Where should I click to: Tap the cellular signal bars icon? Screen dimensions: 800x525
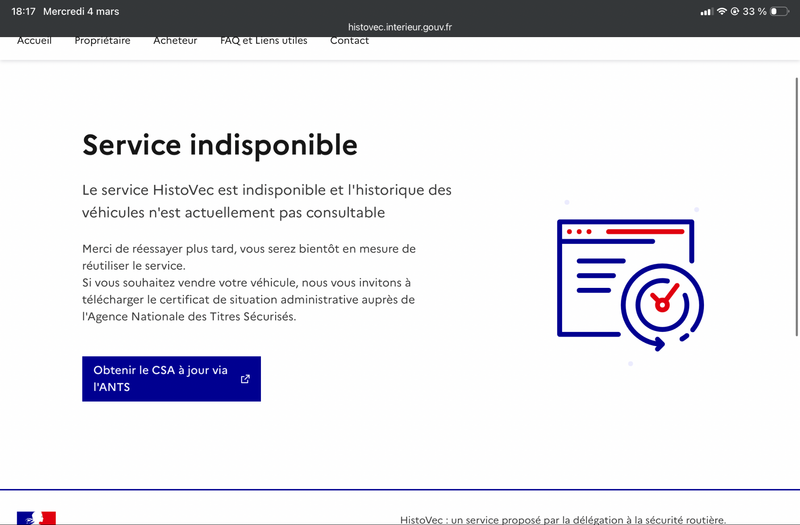click(707, 11)
